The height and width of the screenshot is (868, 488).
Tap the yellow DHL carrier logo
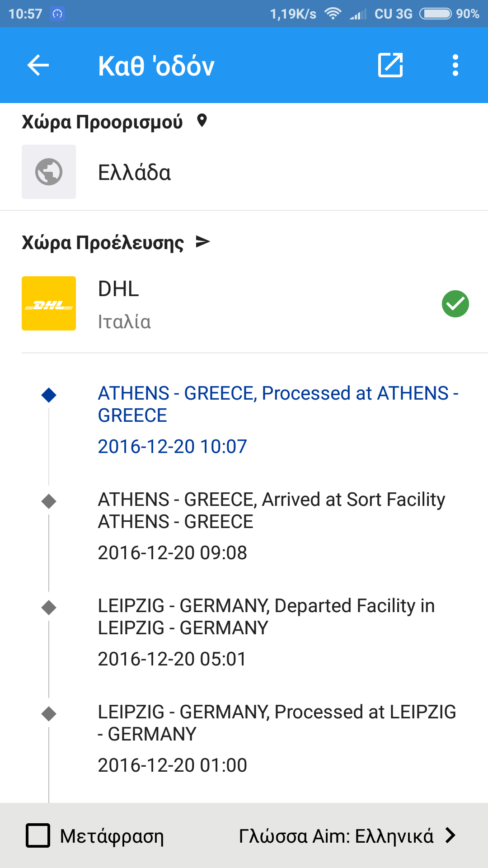click(x=49, y=303)
